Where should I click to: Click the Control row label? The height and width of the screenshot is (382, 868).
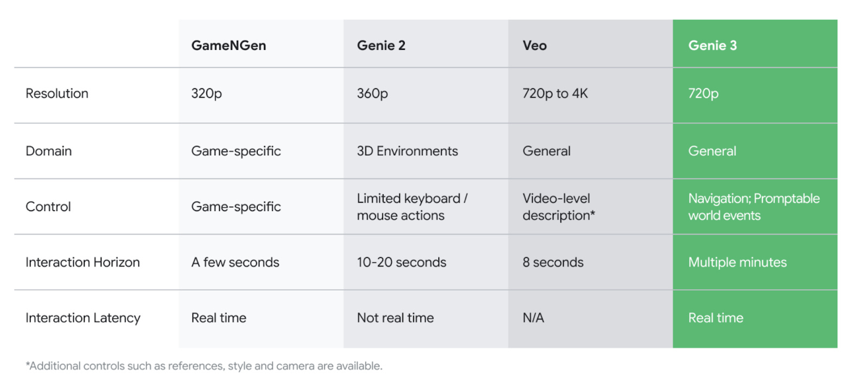[x=48, y=207]
